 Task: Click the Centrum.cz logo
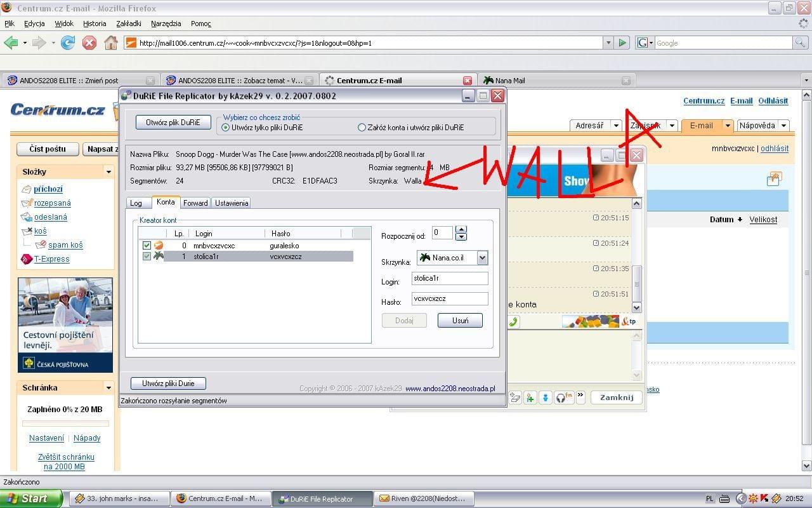tap(58, 110)
